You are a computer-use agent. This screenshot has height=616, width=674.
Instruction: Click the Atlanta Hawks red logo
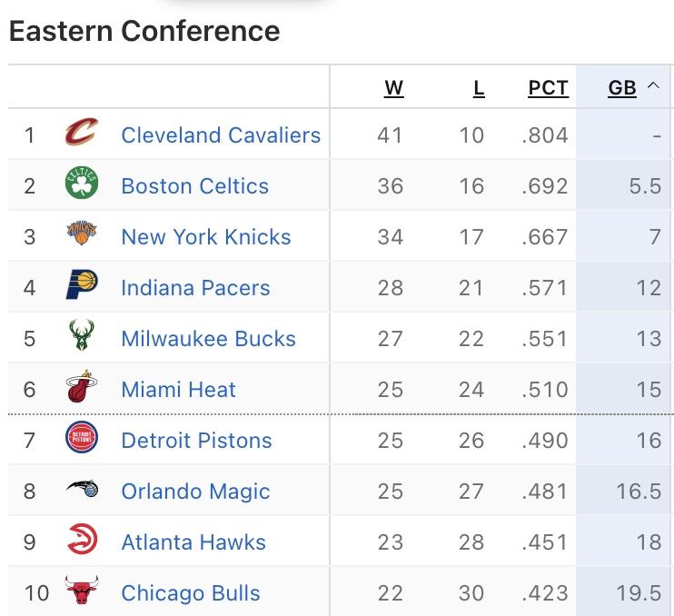pyautogui.click(x=82, y=539)
